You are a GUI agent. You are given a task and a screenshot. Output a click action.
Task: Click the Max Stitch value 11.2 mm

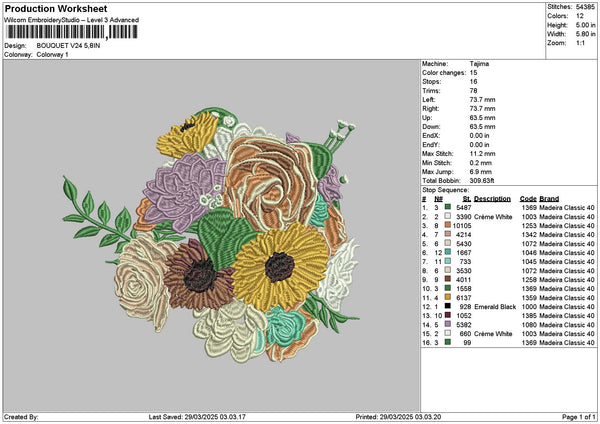(x=482, y=154)
